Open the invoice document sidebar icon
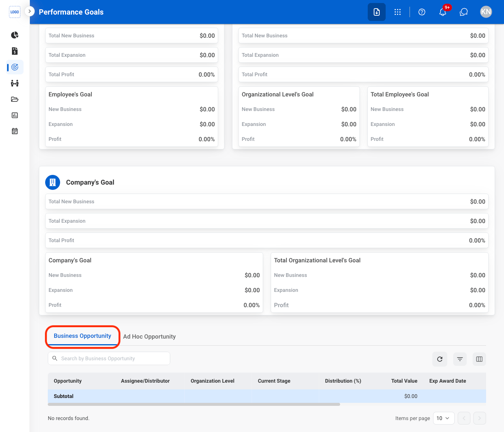The image size is (504, 432). click(x=15, y=51)
